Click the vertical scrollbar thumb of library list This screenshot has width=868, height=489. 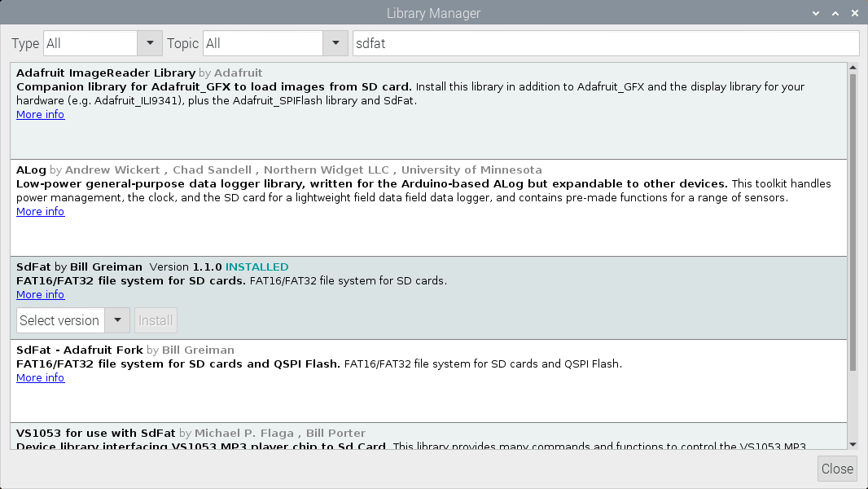click(853, 222)
